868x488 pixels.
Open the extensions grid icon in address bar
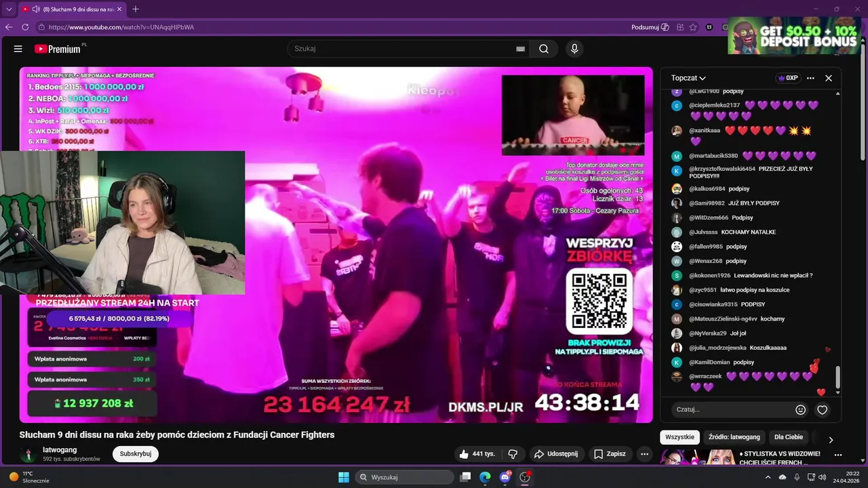pos(679,27)
